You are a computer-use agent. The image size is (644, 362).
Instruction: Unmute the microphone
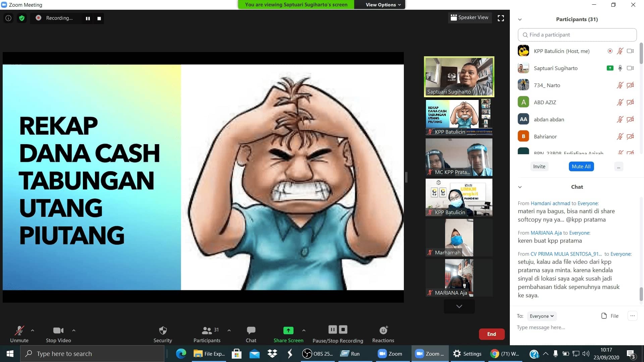coord(19,331)
